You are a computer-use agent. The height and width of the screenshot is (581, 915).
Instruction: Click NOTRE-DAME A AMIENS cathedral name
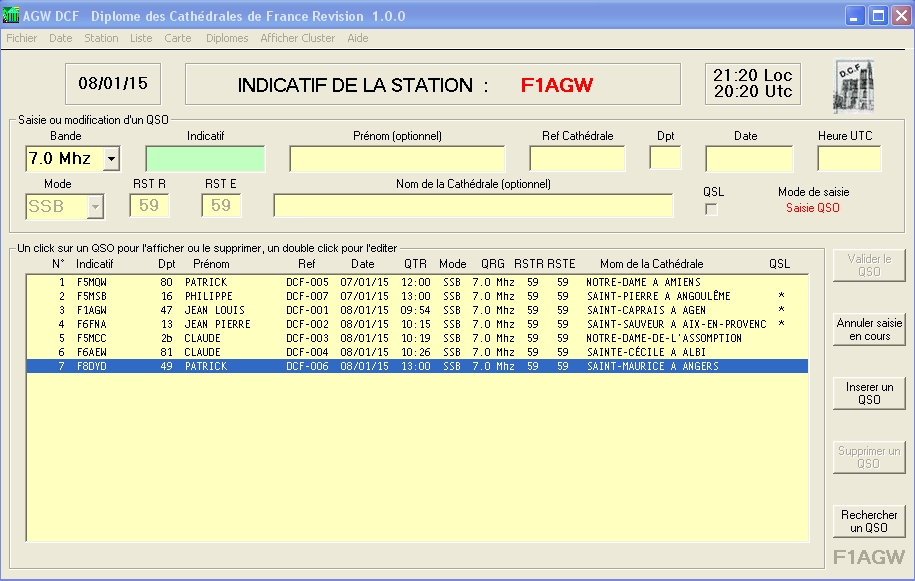[x=643, y=282]
